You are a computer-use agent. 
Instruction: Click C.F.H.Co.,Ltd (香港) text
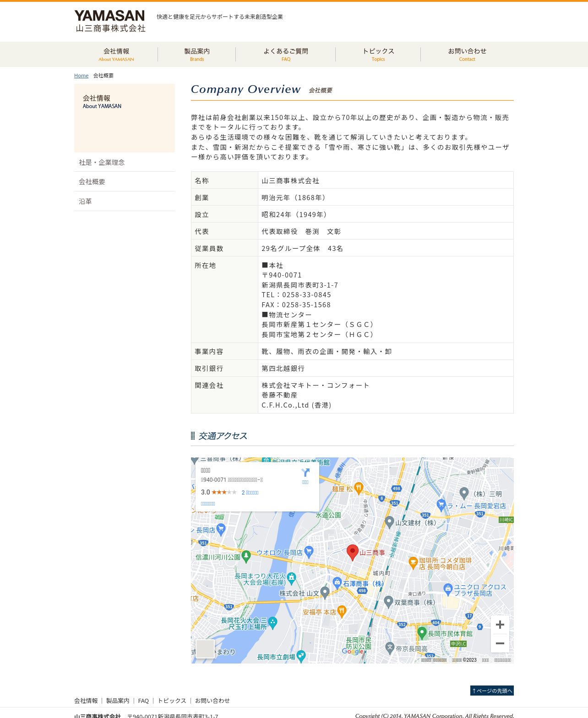coord(296,405)
